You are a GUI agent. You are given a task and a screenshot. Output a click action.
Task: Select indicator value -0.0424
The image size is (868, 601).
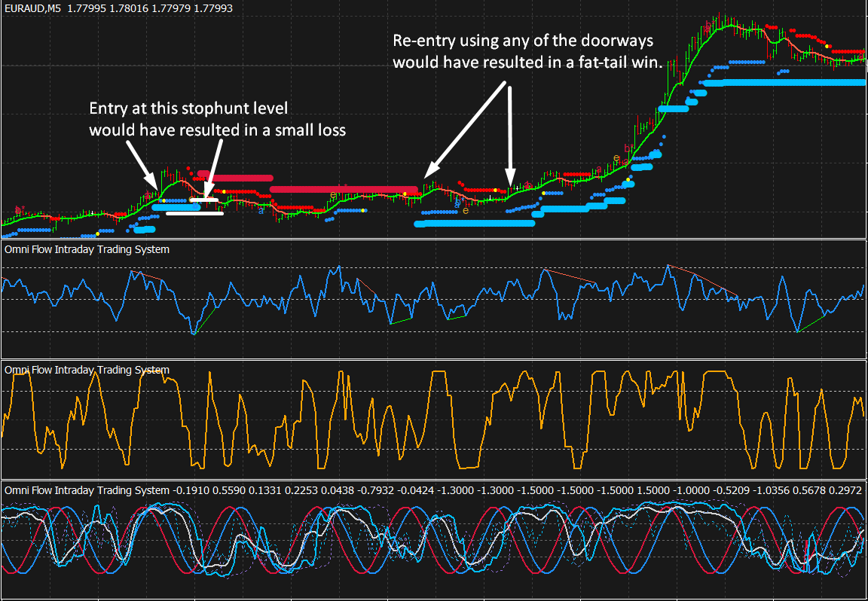pos(415,490)
